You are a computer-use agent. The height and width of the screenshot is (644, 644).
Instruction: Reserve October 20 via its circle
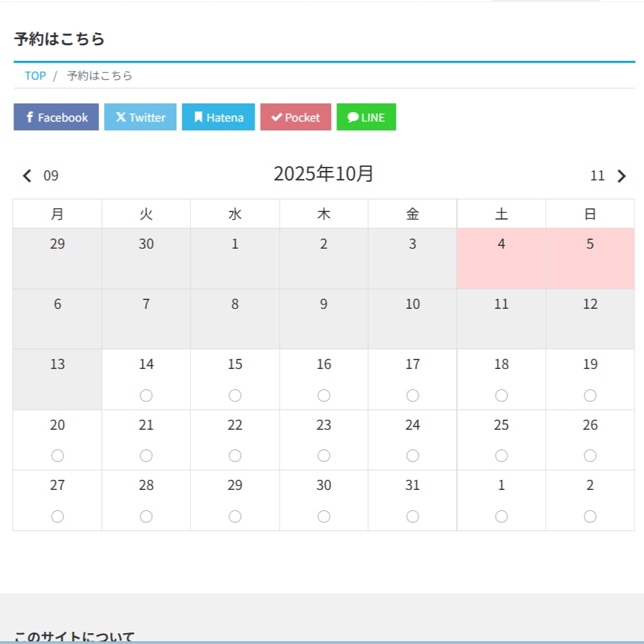pos(57,456)
